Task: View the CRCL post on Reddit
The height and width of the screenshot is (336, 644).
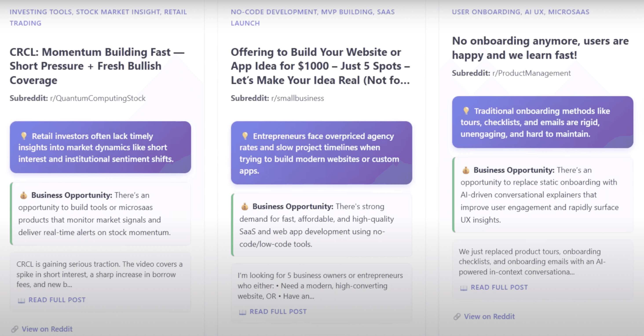Action: (47, 329)
